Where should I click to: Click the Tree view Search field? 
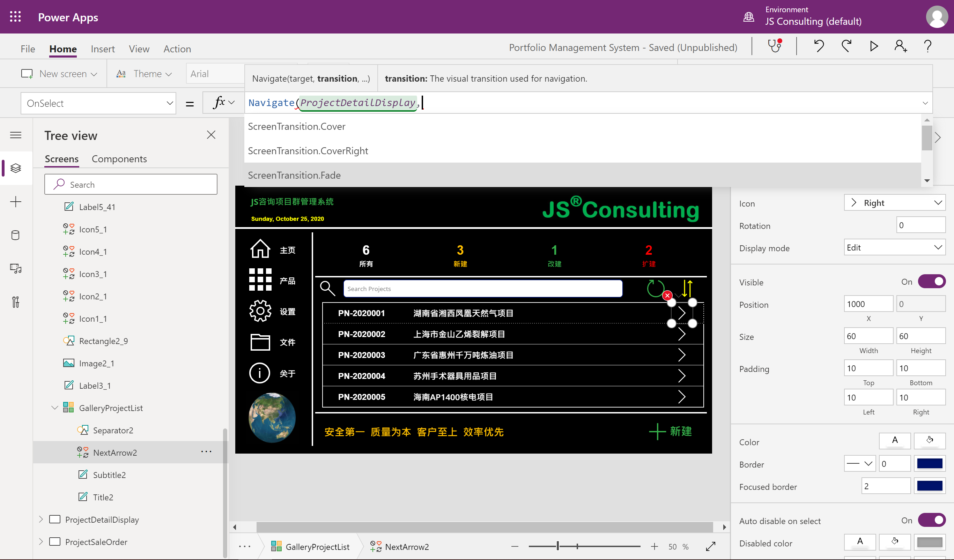[131, 184]
